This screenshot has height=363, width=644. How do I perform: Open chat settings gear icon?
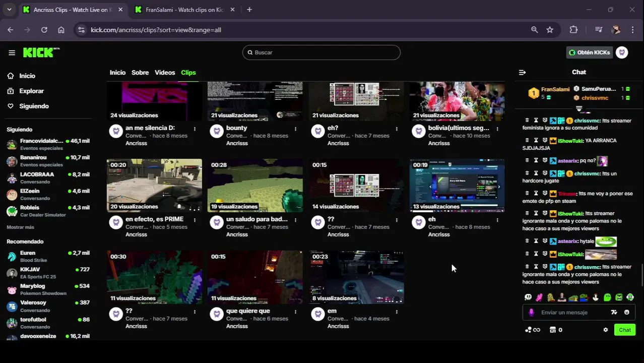pos(606,330)
